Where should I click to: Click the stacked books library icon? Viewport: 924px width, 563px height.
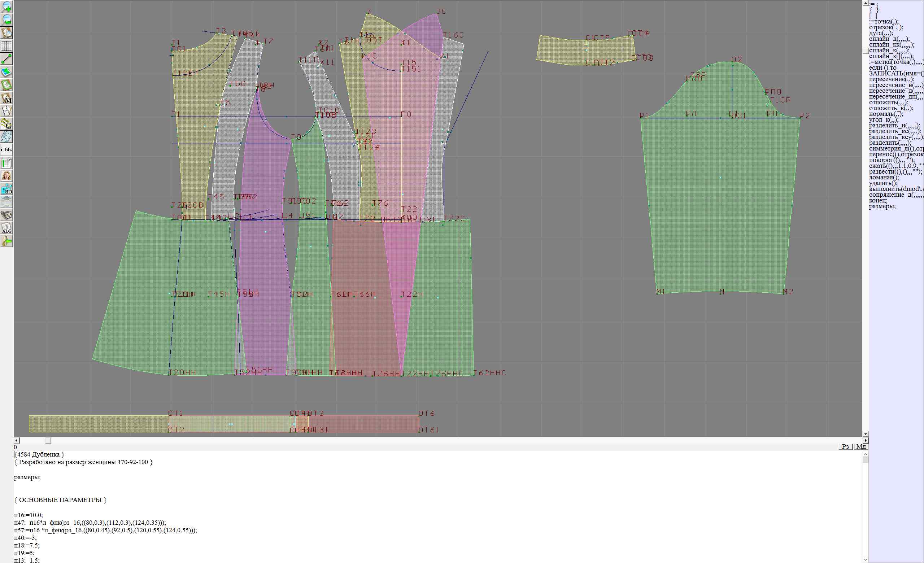tap(6, 215)
